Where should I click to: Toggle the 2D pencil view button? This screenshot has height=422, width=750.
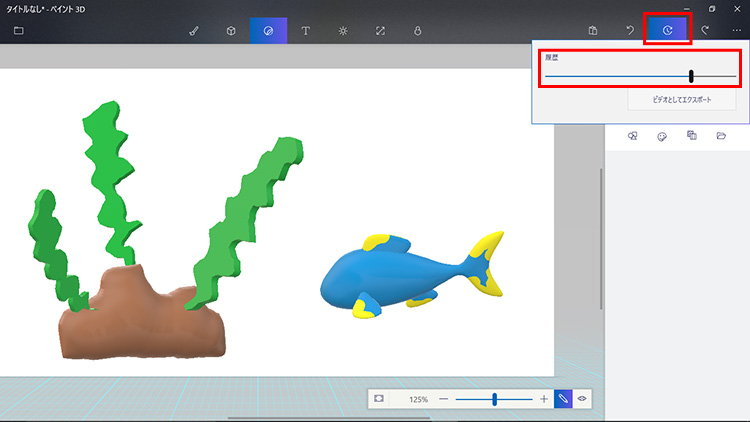[563, 399]
